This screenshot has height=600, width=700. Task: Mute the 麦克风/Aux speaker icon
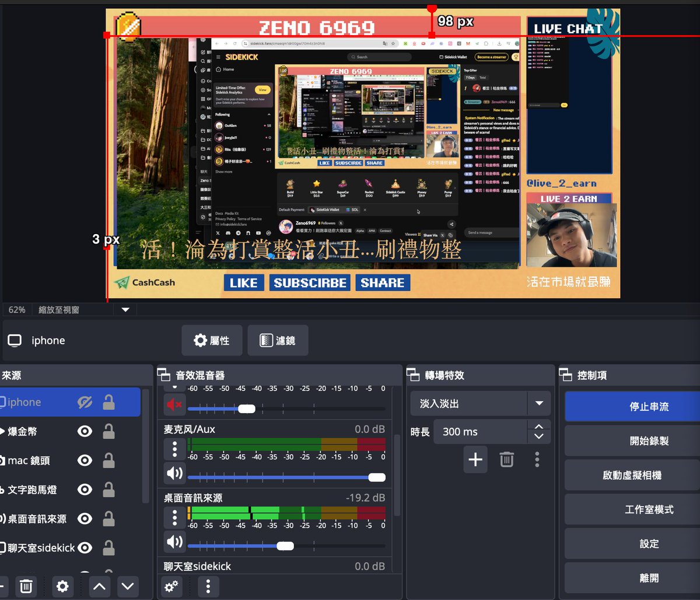tap(174, 473)
